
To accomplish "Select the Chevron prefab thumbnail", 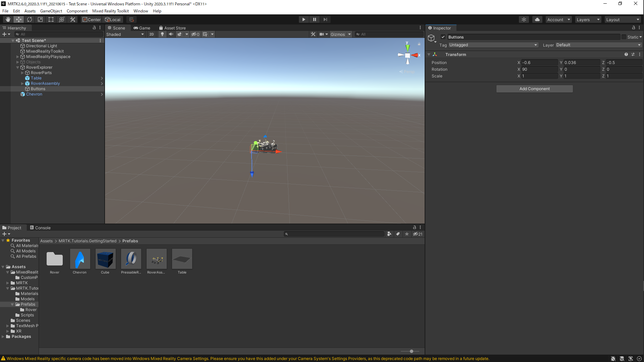I will pyautogui.click(x=80, y=259).
